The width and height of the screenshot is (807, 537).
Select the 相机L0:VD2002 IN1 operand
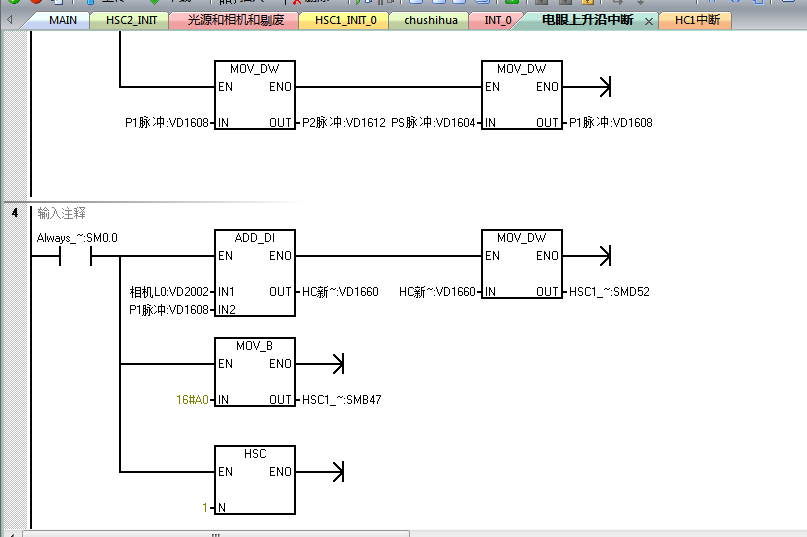(x=169, y=292)
